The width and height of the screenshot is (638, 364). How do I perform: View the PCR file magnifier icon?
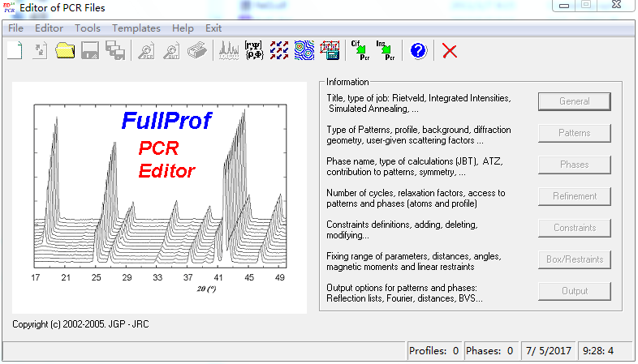[x=145, y=51]
